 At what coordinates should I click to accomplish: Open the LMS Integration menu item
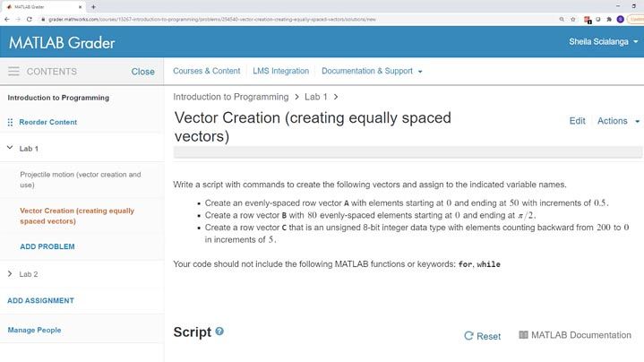(x=280, y=71)
